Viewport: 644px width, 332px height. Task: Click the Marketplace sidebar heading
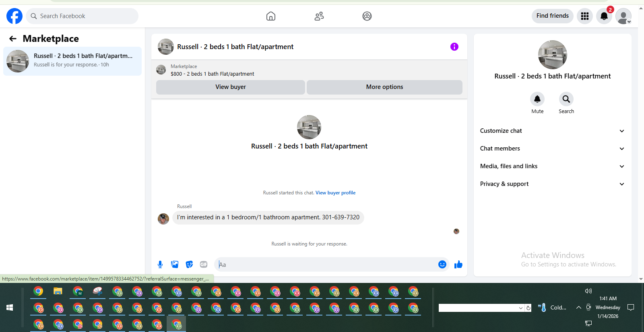click(x=51, y=39)
